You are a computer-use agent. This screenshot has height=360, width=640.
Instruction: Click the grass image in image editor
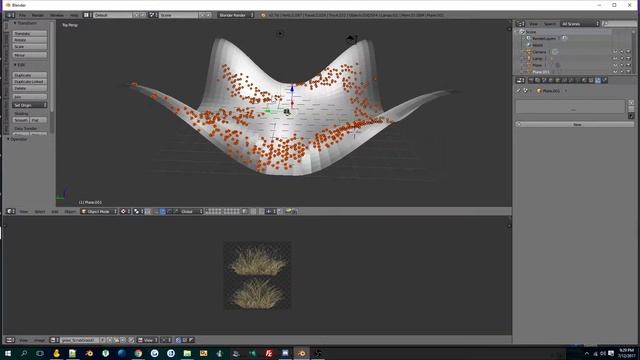(257, 275)
